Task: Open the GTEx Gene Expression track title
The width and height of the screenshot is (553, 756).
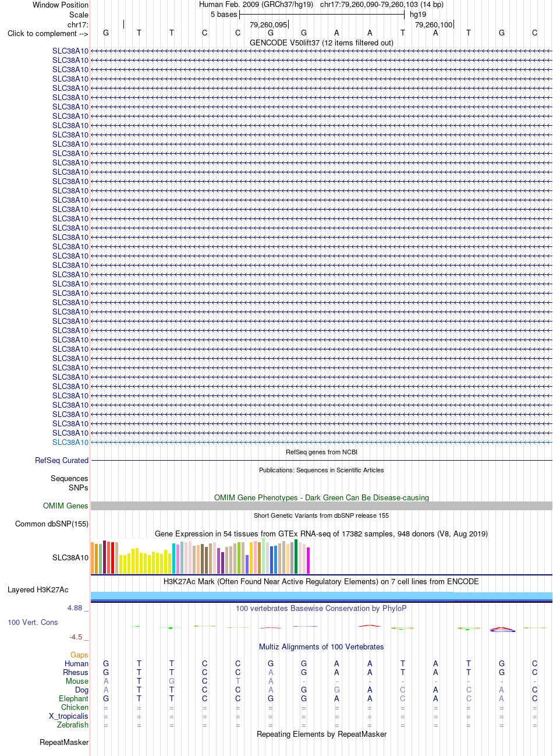Action: pos(321,534)
